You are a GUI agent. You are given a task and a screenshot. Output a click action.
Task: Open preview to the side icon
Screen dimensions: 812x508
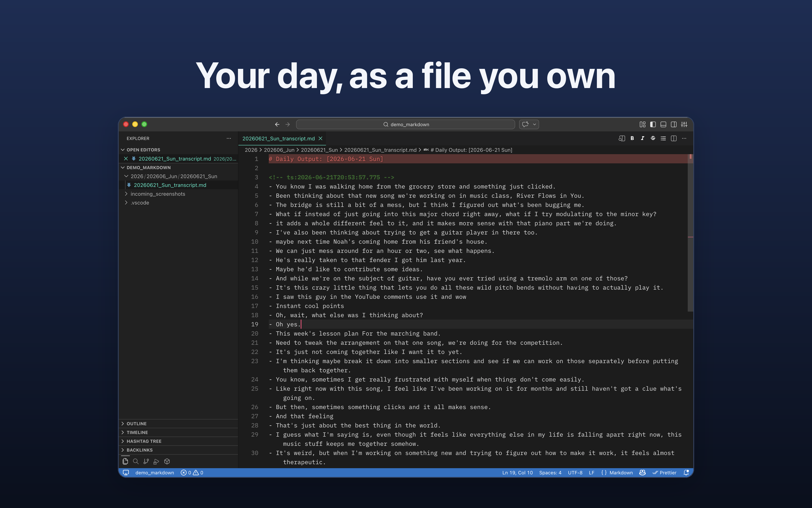[622, 138]
